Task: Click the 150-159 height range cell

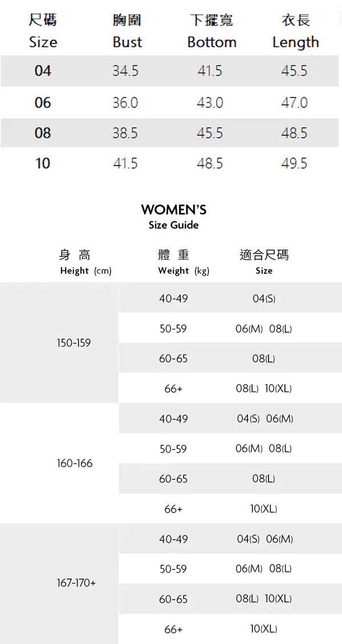Action: pos(74,343)
